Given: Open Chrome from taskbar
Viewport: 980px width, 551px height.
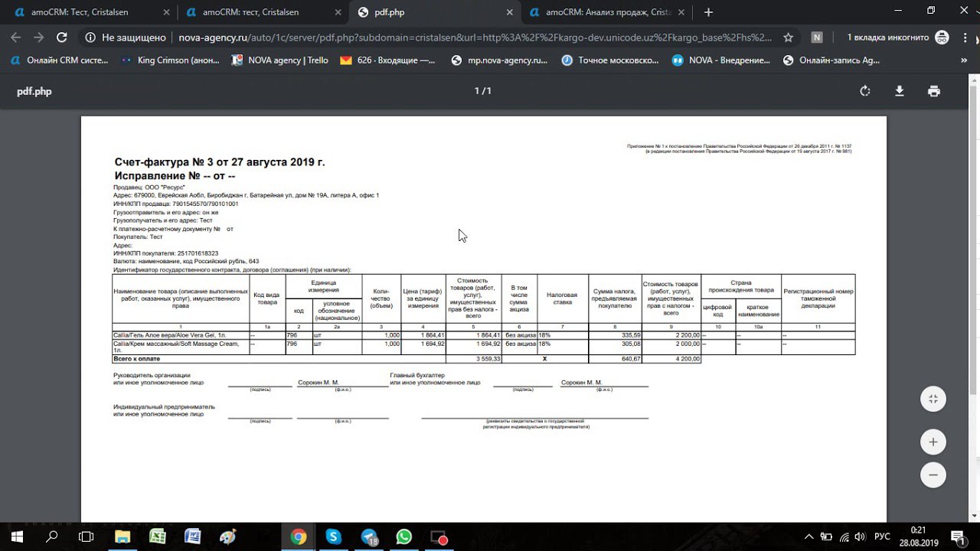Looking at the screenshot, I should 299,536.
